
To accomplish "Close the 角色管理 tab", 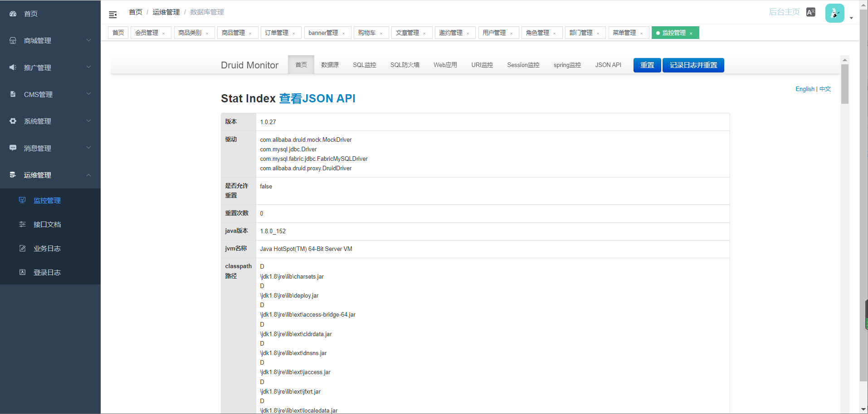I will pyautogui.click(x=555, y=33).
